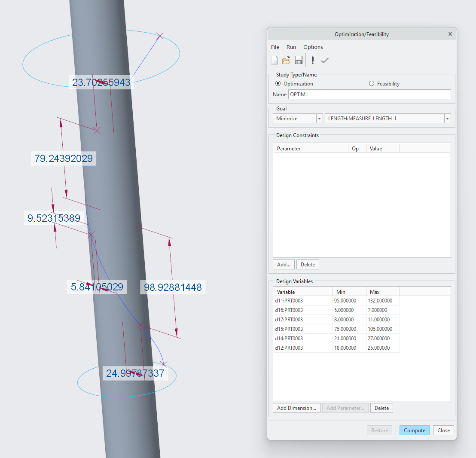
Task: Select the Optimization radio button
Action: pos(278,83)
